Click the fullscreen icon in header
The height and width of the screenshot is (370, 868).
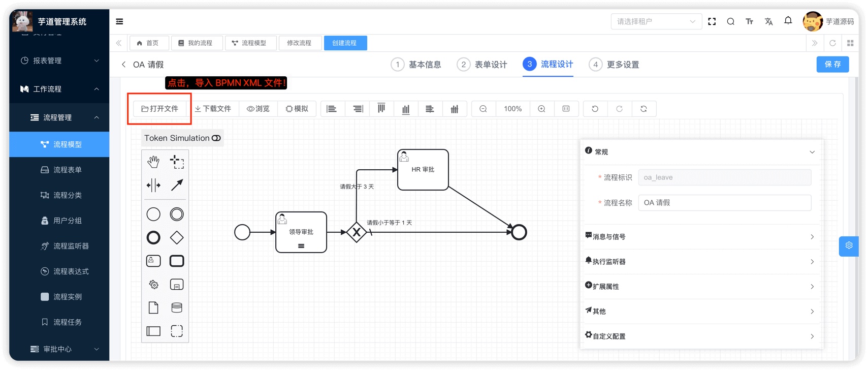click(x=712, y=21)
